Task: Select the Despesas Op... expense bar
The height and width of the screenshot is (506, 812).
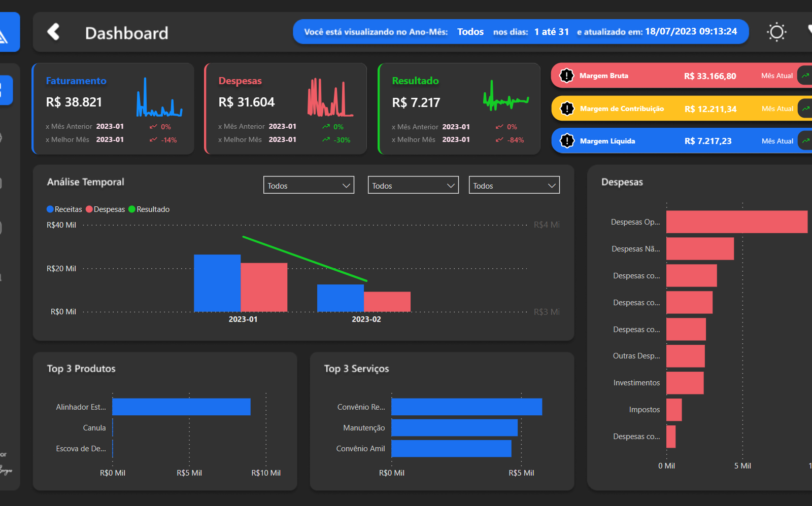Action: click(737, 222)
